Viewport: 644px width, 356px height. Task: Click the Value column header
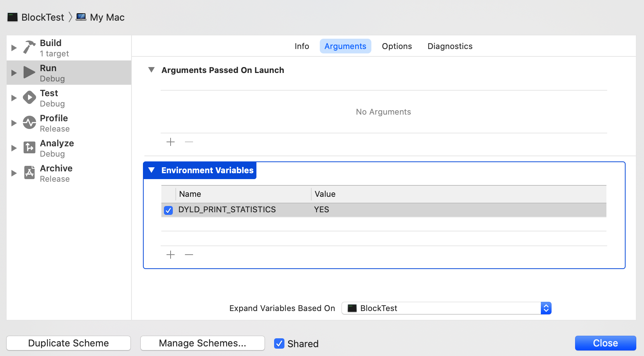(x=459, y=194)
